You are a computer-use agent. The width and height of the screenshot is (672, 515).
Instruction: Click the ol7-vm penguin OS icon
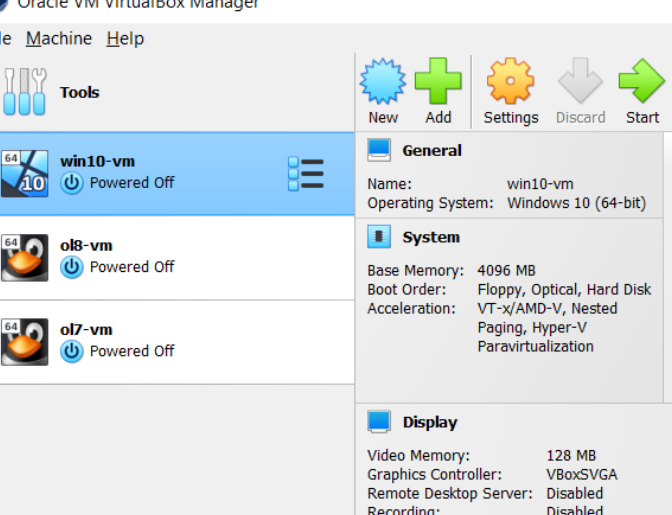[24, 342]
